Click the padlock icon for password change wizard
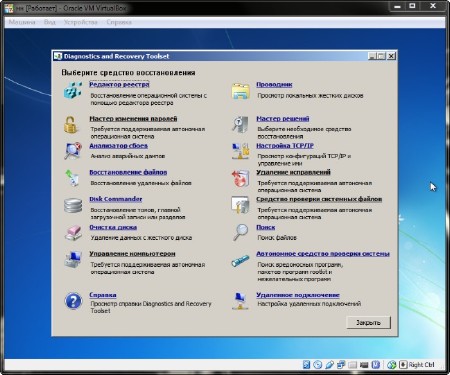450x375 pixels. tap(71, 125)
